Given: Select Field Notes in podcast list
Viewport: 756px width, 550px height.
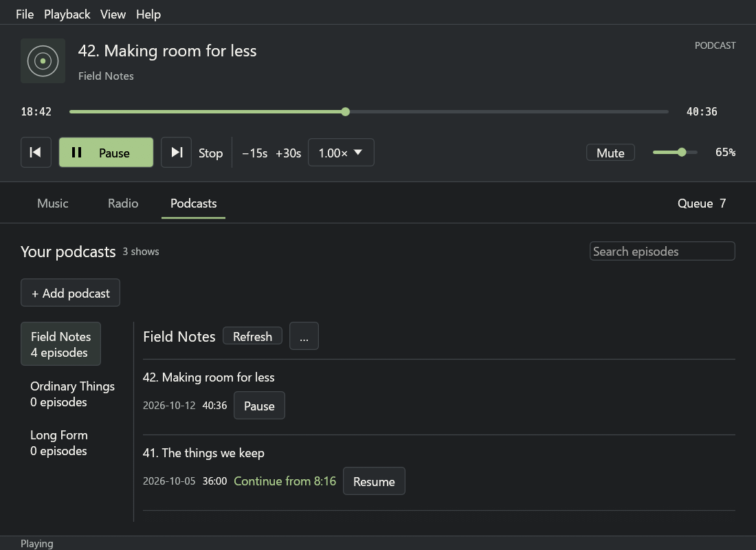Looking at the screenshot, I should click(x=60, y=344).
